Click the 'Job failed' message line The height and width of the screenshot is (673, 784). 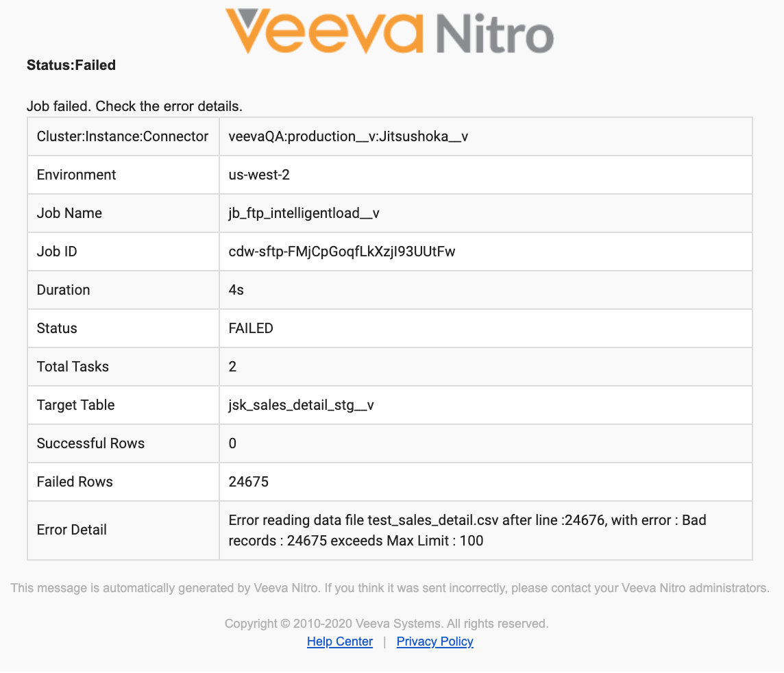pyautogui.click(x=134, y=106)
